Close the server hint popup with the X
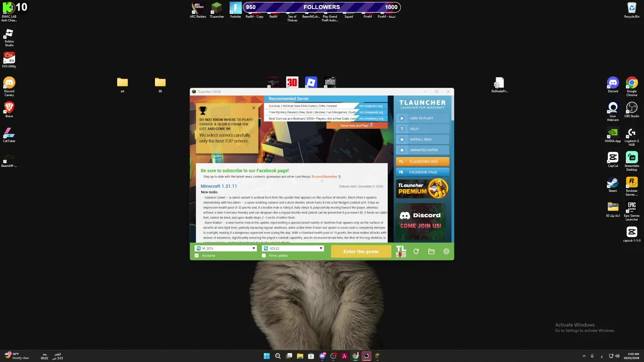This screenshot has height=362, width=644. click(x=254, y=108)
